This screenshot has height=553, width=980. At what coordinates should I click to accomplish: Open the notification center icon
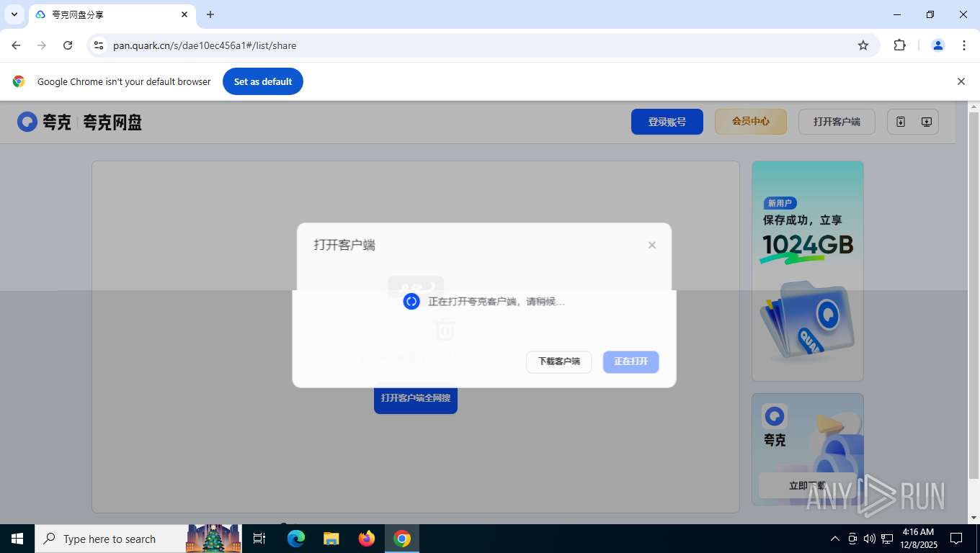pyautogui.click(x=956, y=539)
